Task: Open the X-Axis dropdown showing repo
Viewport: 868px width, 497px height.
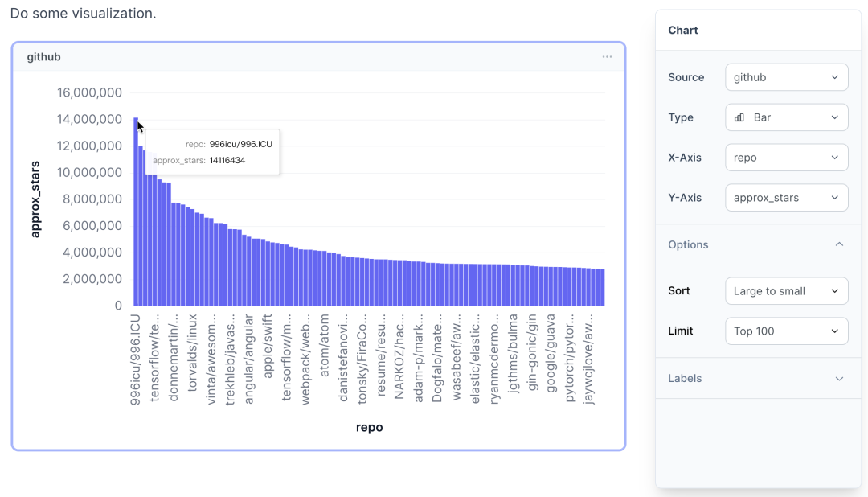Action: pyautogui.click(x=786, y=158)
